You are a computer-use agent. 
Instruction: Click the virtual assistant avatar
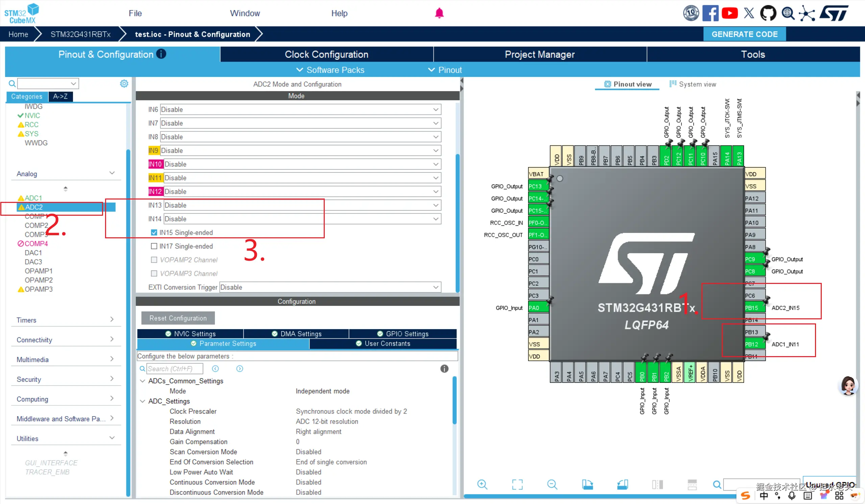point(848,386)
